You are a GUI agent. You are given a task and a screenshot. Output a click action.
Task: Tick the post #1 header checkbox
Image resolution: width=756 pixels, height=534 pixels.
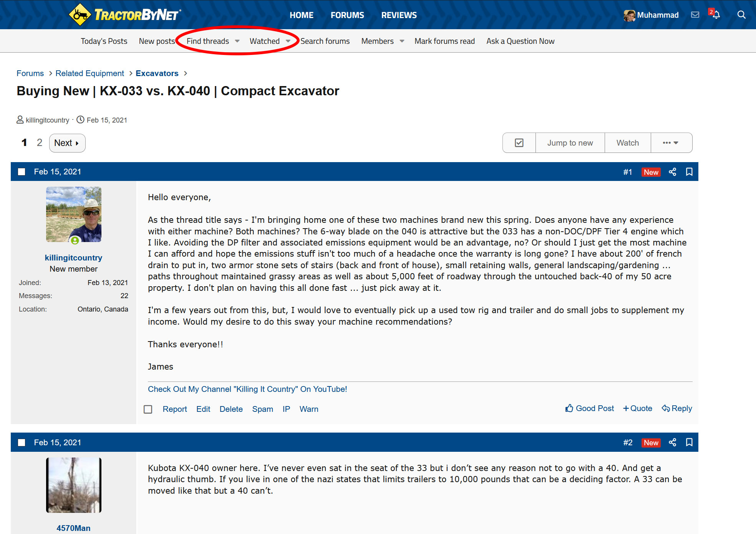pos(22,172)
